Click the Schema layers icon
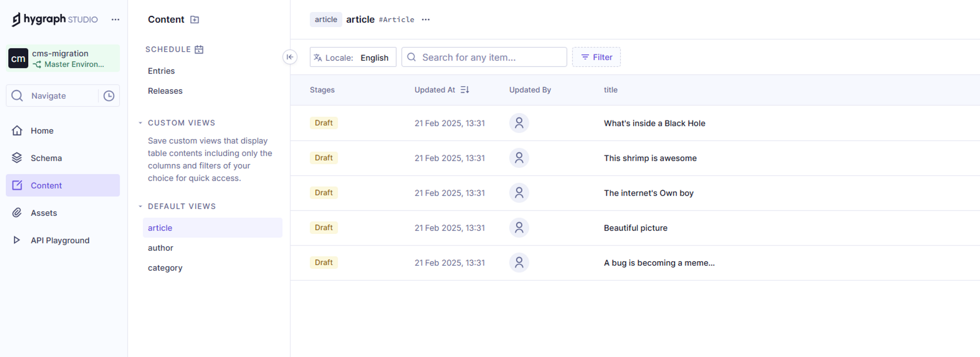The width and height of the screenshot is (980, 357). (x=17, y=158)
